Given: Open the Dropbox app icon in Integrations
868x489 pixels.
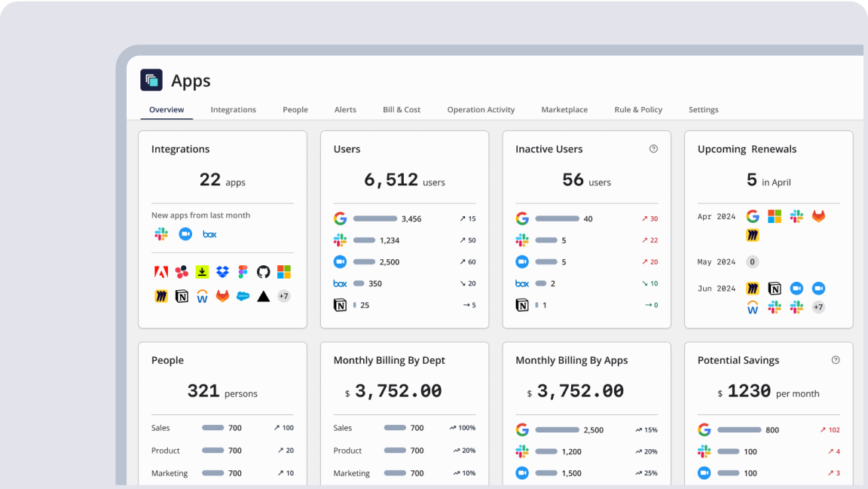Looking at the screenshot, I should [222, 271].
